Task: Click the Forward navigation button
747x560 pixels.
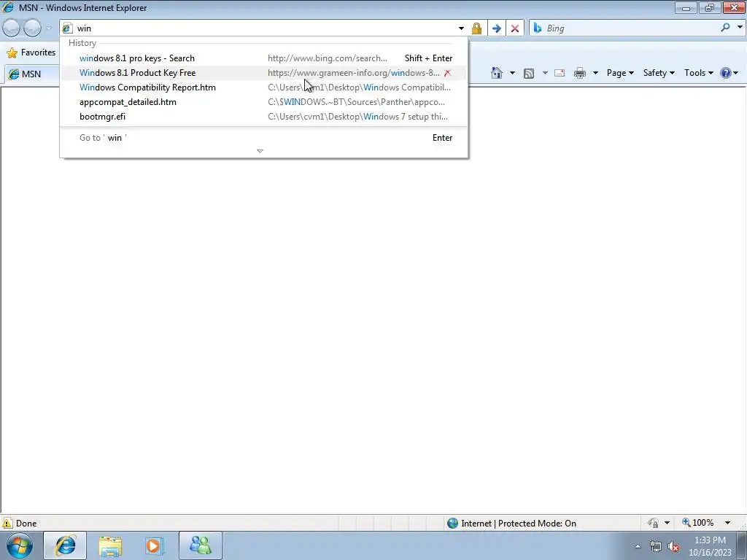Action: coord(32,28)
